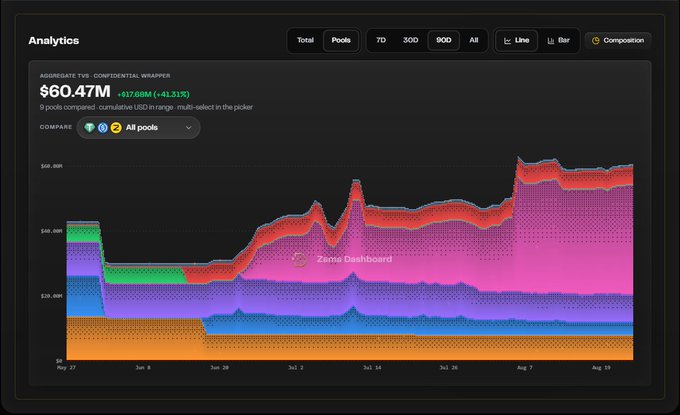Switch chart type to Line
The image size is (680, 415).
tap(517, 40)
